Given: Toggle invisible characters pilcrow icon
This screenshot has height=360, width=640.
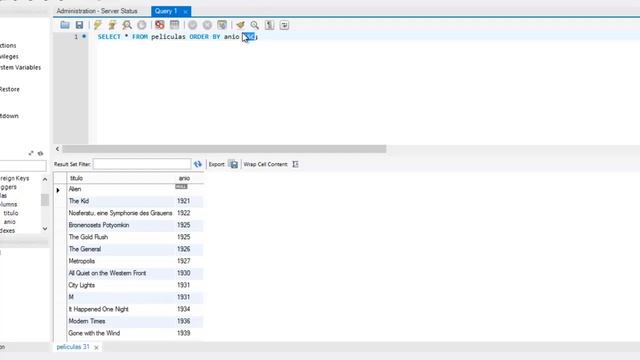Looking at the screenshot, I should point(269,25).
